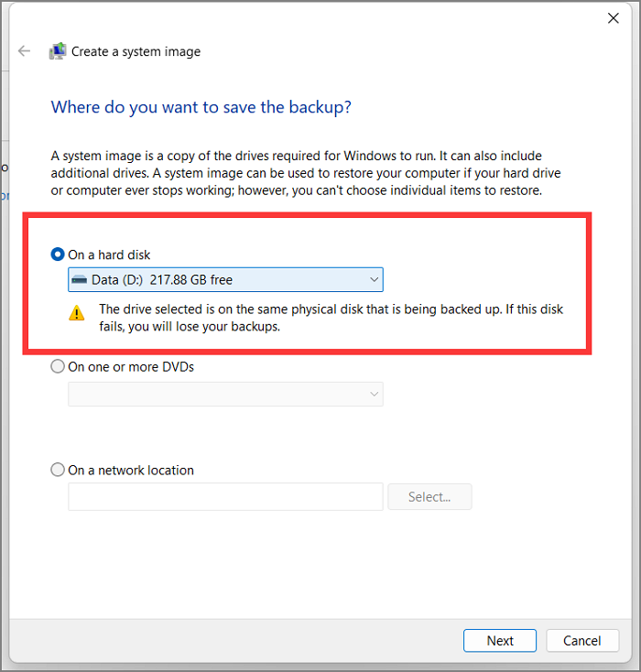Image resolution: width=641 pixels, height=672 pixels.
Task: Click the Create a system image title text
Action: [x=136, y=51]
